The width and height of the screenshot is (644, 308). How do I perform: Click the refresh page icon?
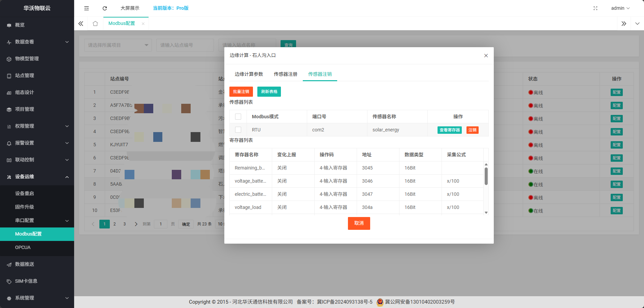click(x=105, y=8)
